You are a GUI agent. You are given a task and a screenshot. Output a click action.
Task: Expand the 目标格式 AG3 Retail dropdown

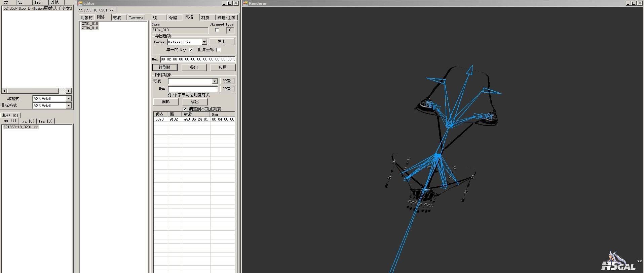point(69,105)
